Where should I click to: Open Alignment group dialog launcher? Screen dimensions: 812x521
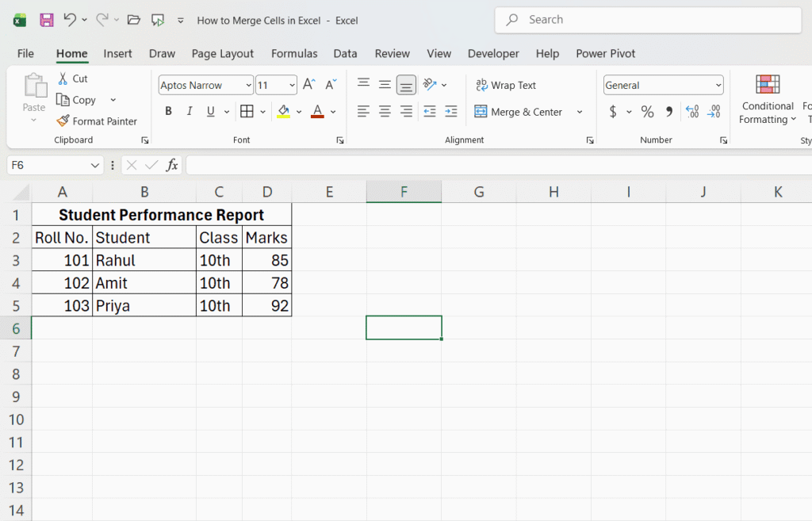tap(590, 140)
